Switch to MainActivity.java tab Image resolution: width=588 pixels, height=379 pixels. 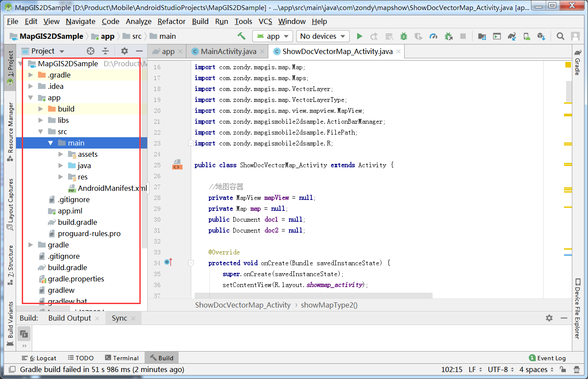click(x=228, y=51)
